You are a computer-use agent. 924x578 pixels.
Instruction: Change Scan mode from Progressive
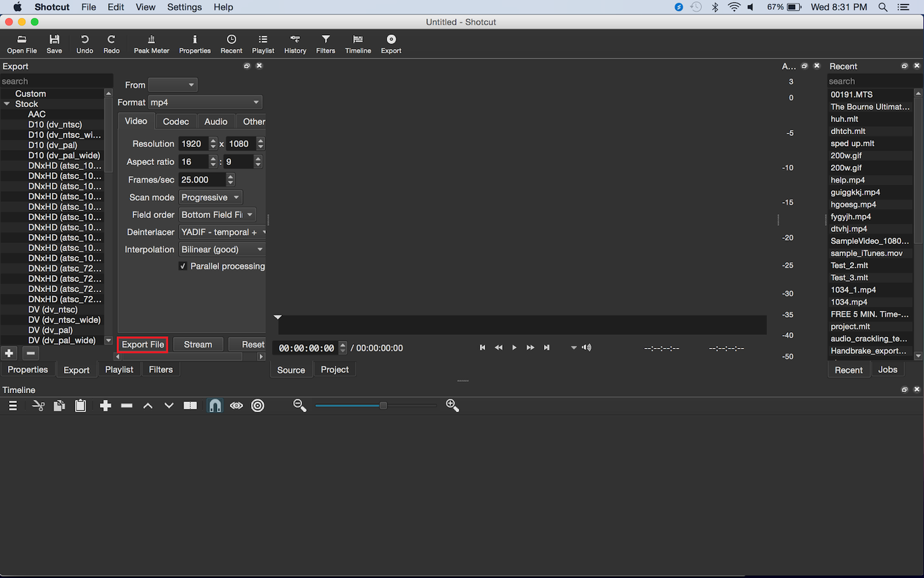tap(210, 197)
